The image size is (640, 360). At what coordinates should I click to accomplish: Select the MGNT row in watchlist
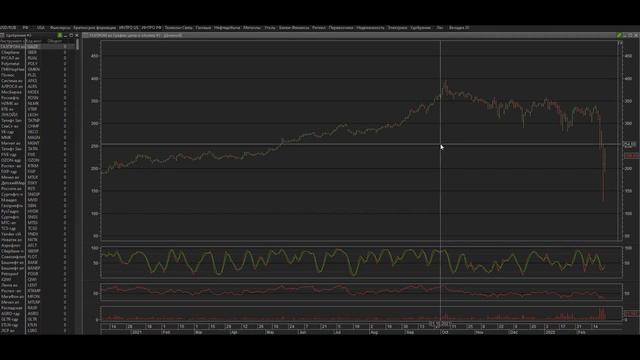[38, 143]
